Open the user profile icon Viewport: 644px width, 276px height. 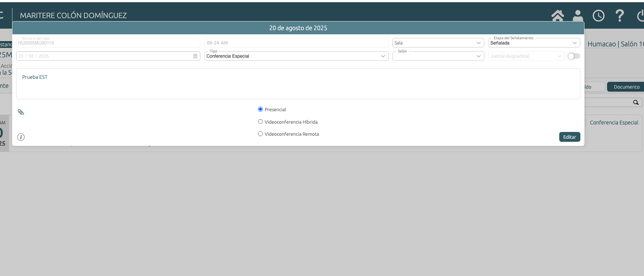(578, 16)
